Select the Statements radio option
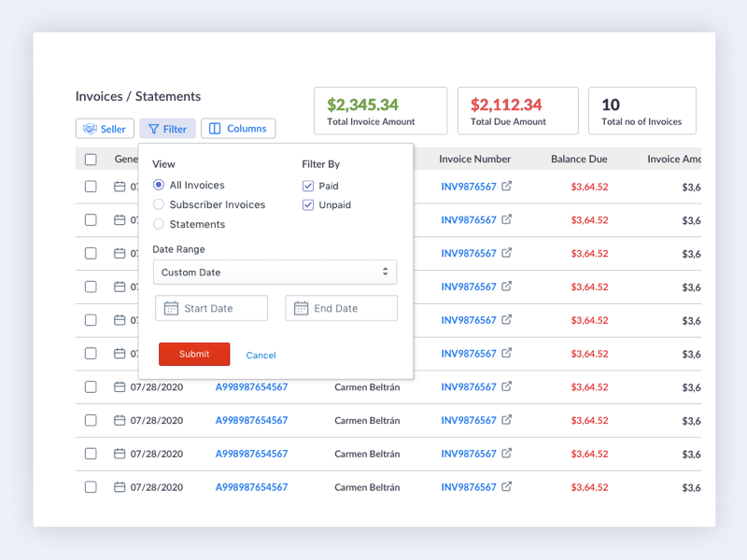 [x=159, y=224]
